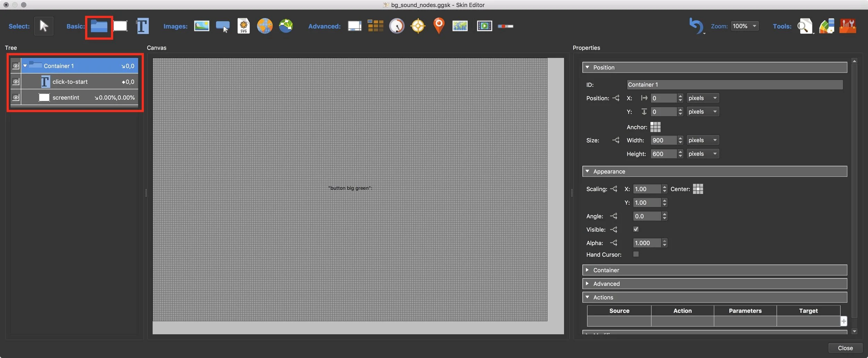868x358 pixels.
Task: Click the ID field containing Container 1
Action: pos(735,84)
